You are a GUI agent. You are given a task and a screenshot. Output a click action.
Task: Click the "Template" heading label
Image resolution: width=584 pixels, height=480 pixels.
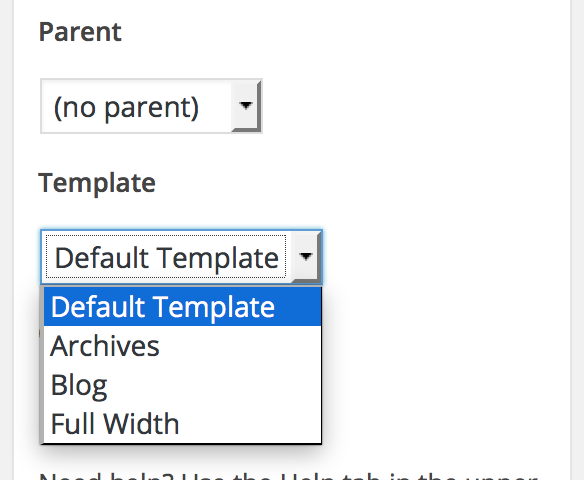click(x=97, y=183)
